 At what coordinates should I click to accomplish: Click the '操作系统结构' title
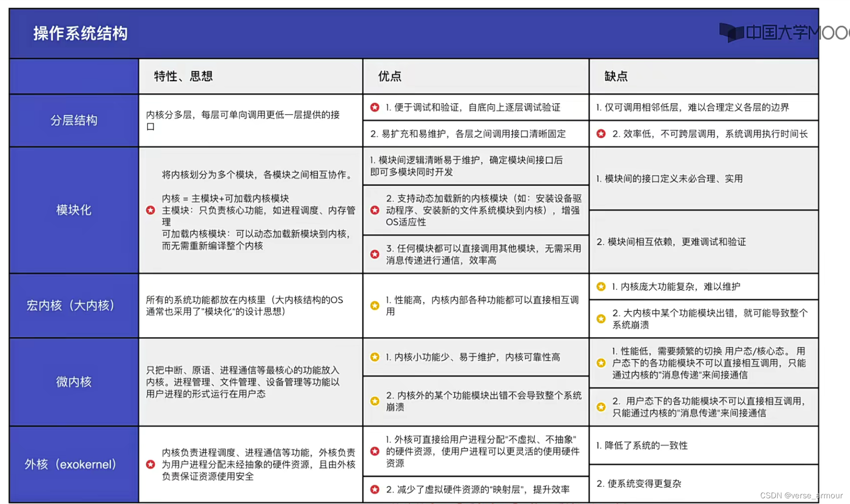coord(80,33)
